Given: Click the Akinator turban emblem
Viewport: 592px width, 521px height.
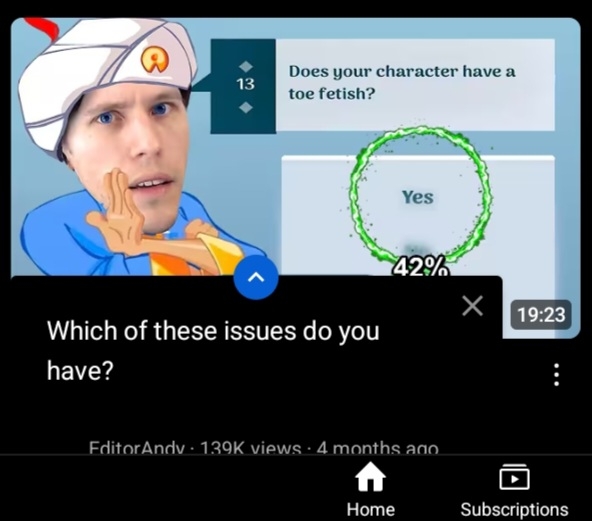Looking at the screenshot, I should pyautogui.click(x=155, y=61).
